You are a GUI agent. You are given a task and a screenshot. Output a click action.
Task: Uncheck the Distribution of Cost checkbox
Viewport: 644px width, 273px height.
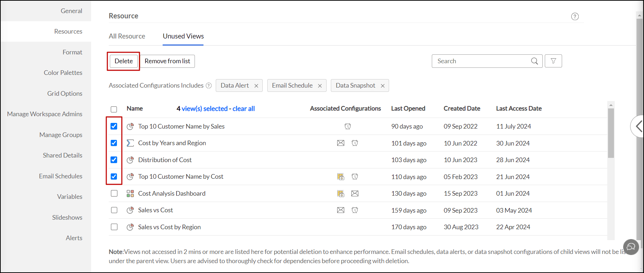tap(114, 160)
